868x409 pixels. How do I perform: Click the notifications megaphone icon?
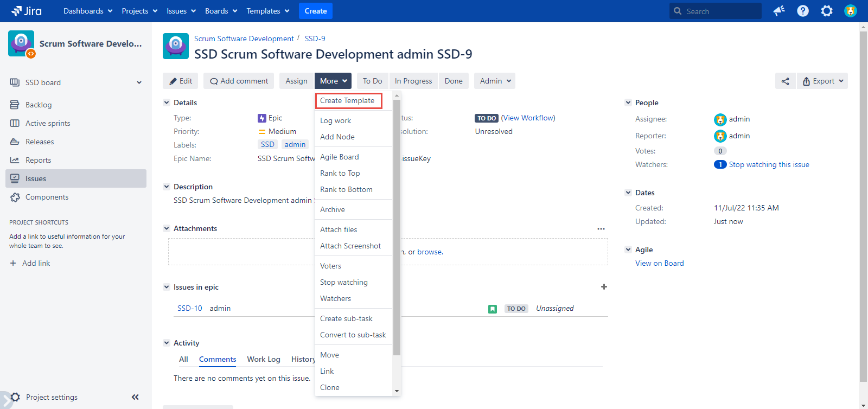point(779,11)
